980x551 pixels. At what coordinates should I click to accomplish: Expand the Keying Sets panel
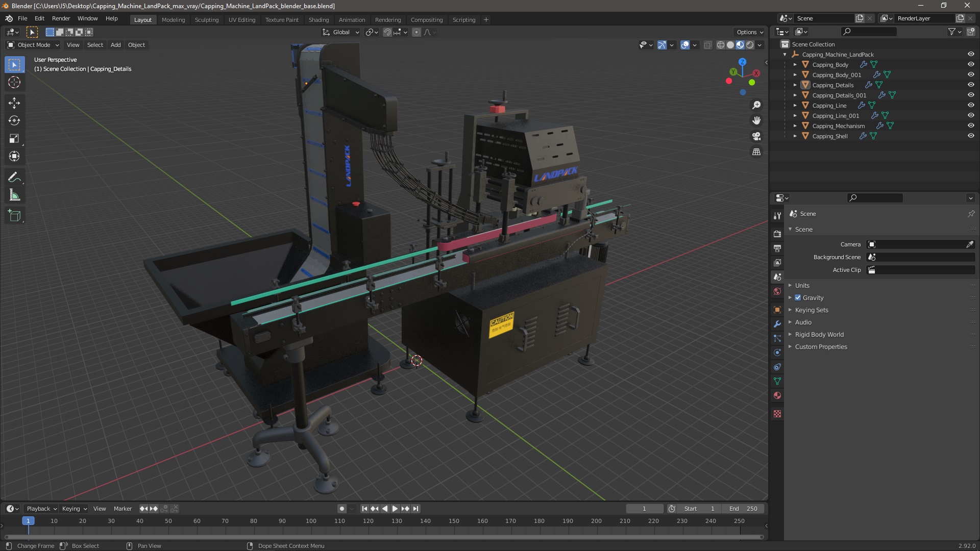pos(811,310)
